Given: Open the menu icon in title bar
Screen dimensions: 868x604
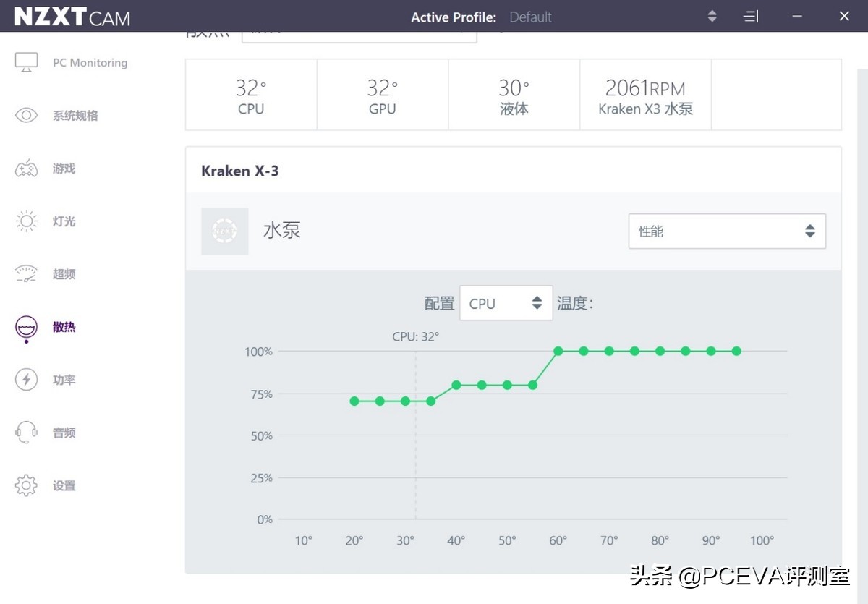Looking at the screenshot, I should pyautogui.click(x=751, y=17).
